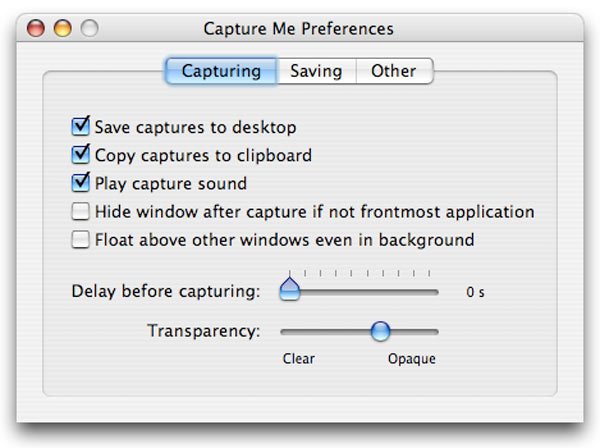Switch to the Saving tab
Screen dimensions: 600x448
tap(316, 71)
